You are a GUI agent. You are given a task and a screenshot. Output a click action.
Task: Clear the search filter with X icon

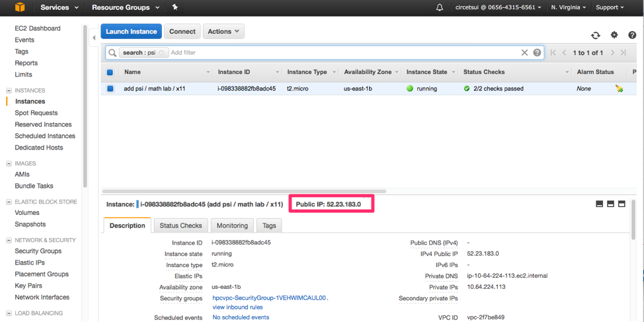(524, 53)
